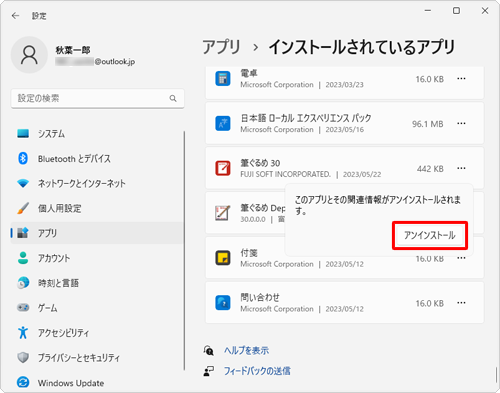
Task: Click the personalization paintbrush icon
Action: pyautogui.click(x=23, y=208)
